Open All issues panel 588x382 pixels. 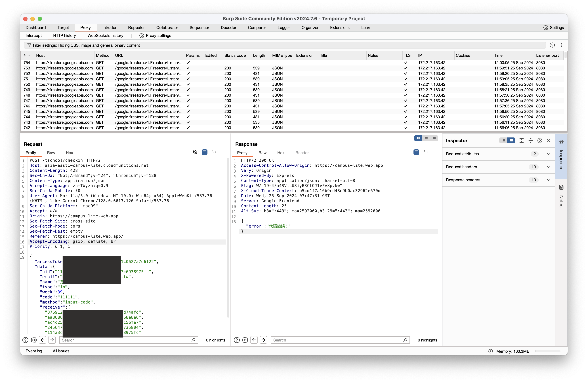point(61,351)
